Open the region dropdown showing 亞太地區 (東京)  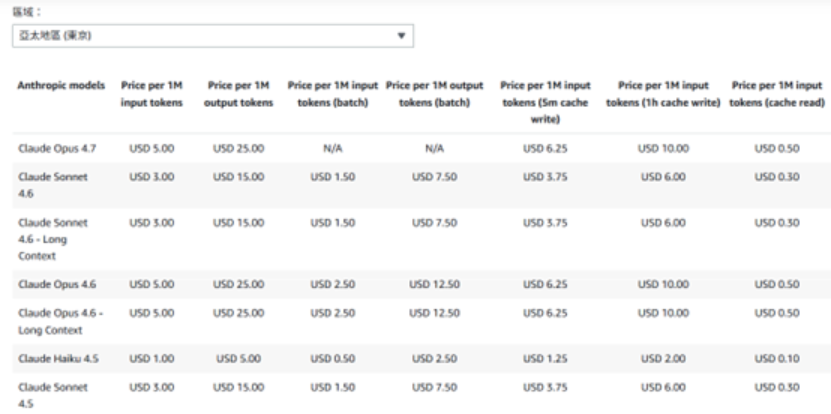tap(213, 36)
